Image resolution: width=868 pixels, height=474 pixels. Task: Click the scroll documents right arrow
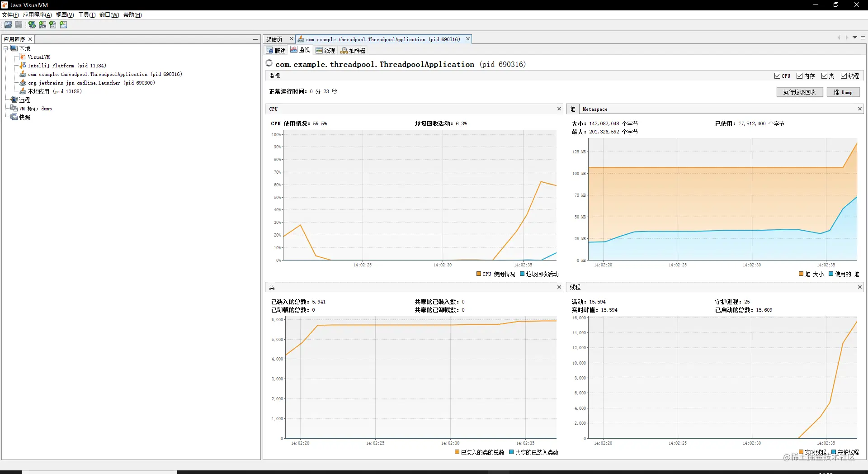(x=847, y=38)
